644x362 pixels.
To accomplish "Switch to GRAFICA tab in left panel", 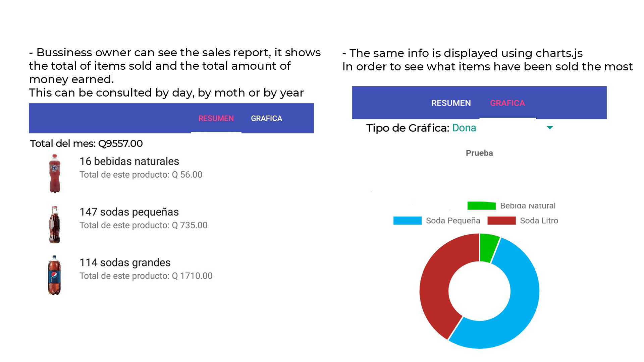I will [266, 118].
